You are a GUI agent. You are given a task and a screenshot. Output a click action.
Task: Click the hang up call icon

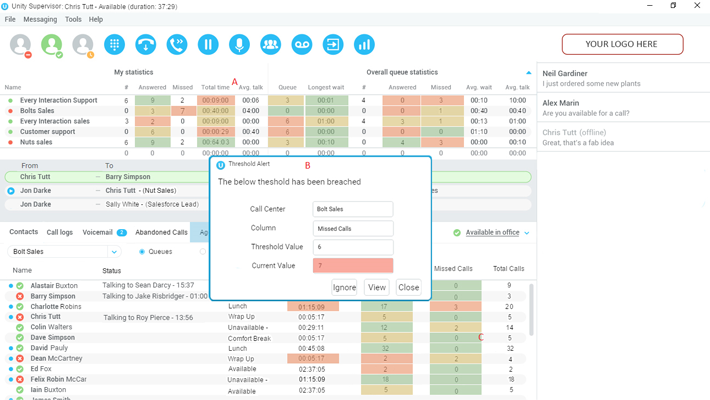146,45
